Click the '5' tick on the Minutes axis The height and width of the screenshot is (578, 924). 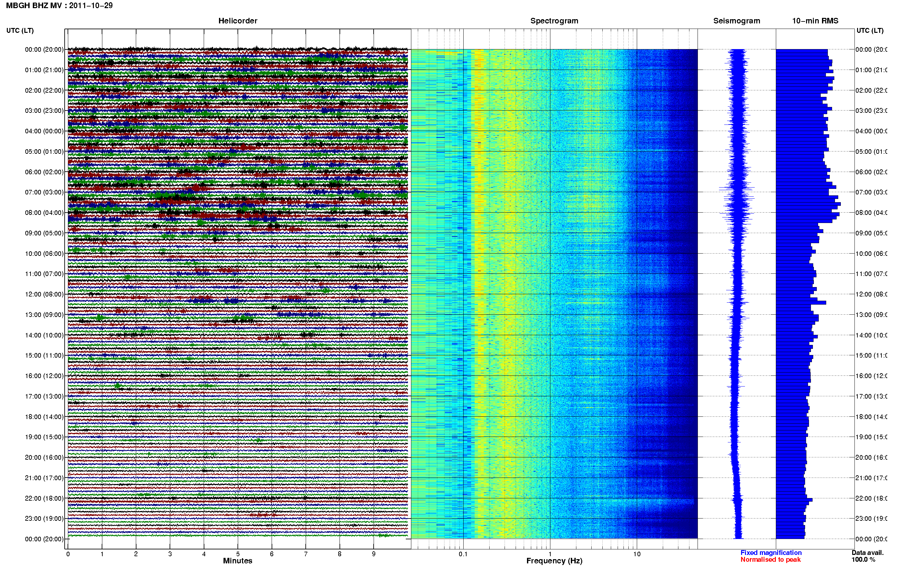pos(238,554)
